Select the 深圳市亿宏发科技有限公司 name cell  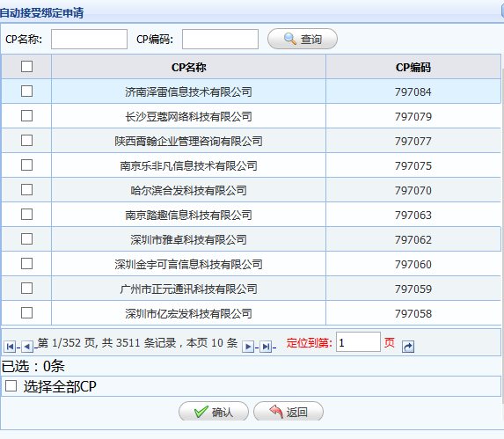[188, 313]
